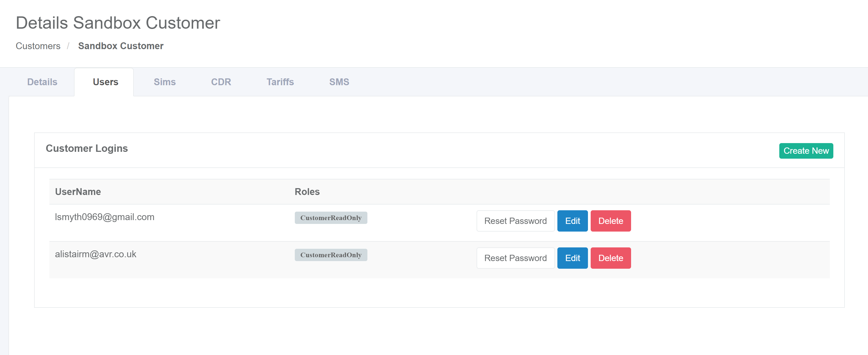Click the UserName column header
Image resolution: width=868 pixels, height=355 pixels.
tap(78, 191)
